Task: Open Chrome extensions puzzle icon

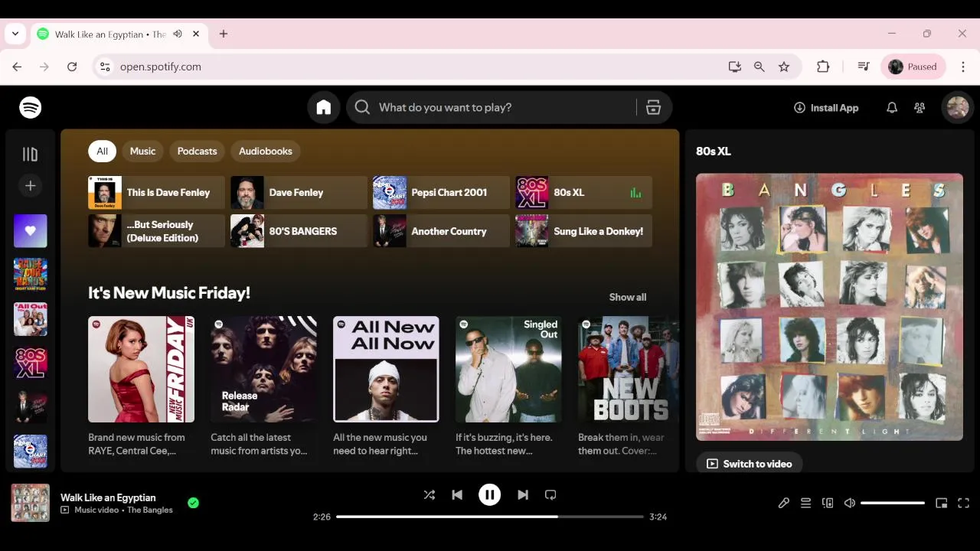Action: pos(823,67)
